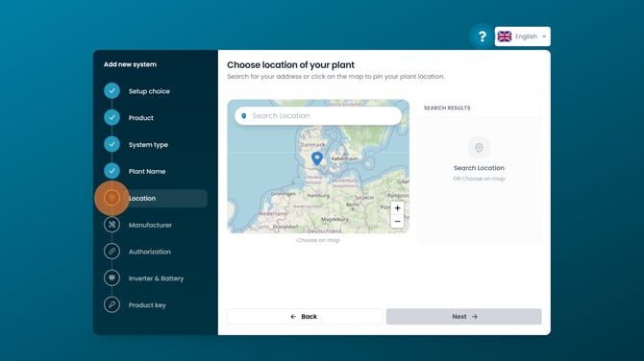The height and width of the screenshot is (361, 644).
Task: Open the English language dropdown
Action: (523, 36)
